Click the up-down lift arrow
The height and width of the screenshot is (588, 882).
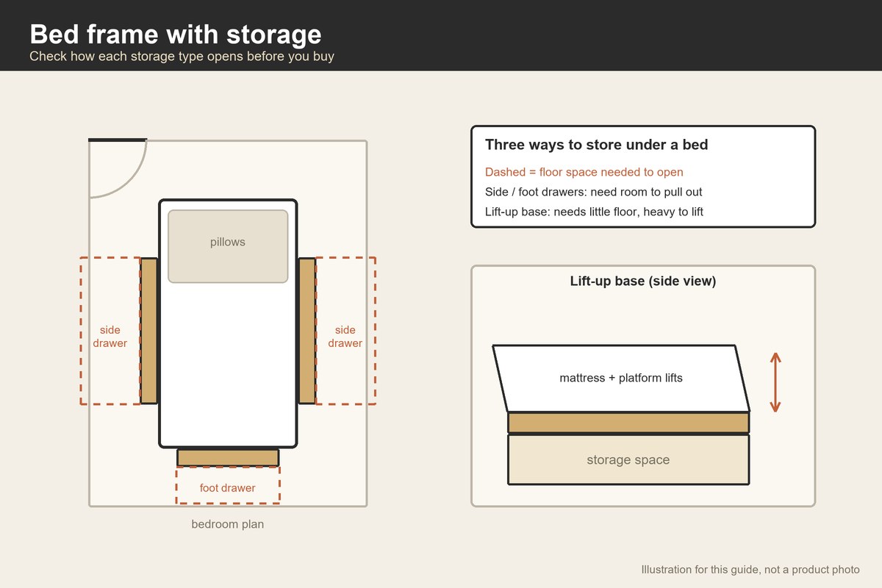click(775, 382)
